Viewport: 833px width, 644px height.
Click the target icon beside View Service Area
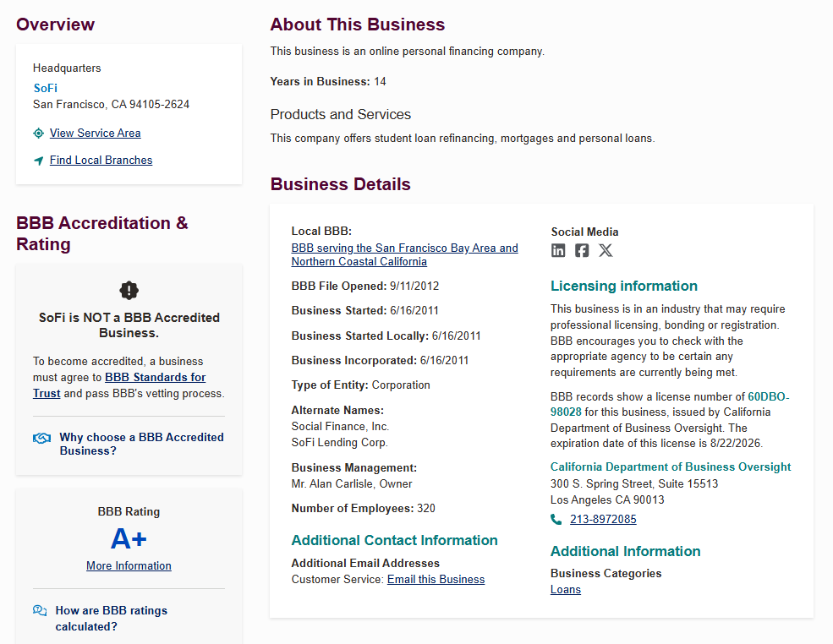coord(38,134)
